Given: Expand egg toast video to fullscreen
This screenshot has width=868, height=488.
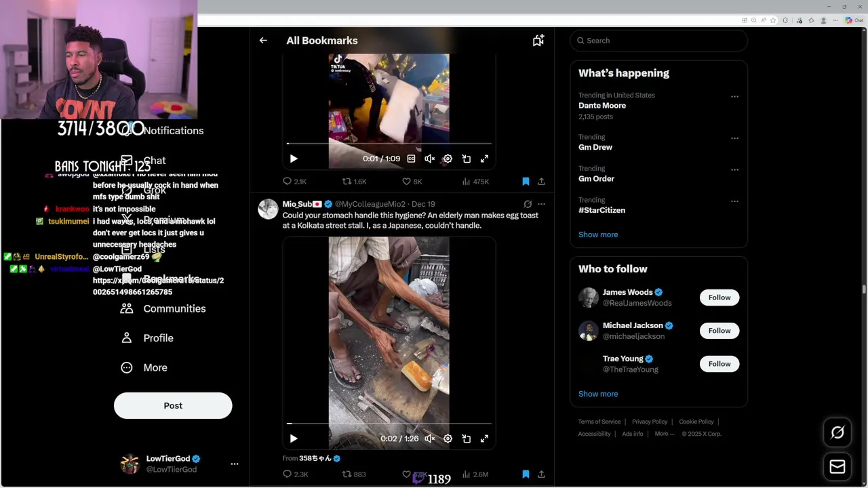Looking at the screenshot, I should [x=484, y=439].
